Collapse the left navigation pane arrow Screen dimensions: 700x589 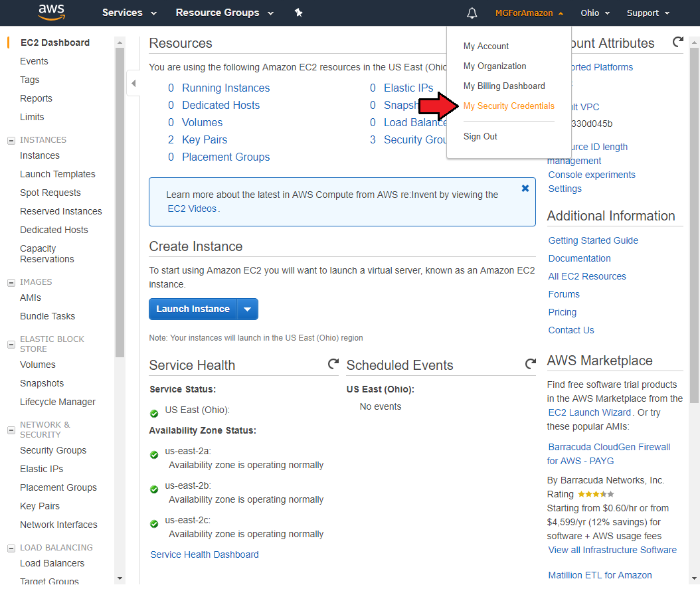tap(133, 83)
